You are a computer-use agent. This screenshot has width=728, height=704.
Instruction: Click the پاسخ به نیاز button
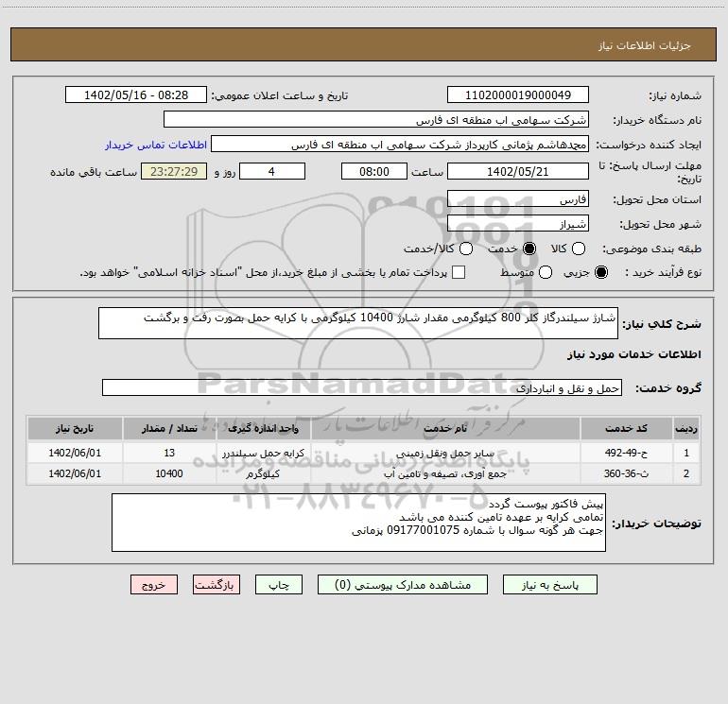(550, 585)
